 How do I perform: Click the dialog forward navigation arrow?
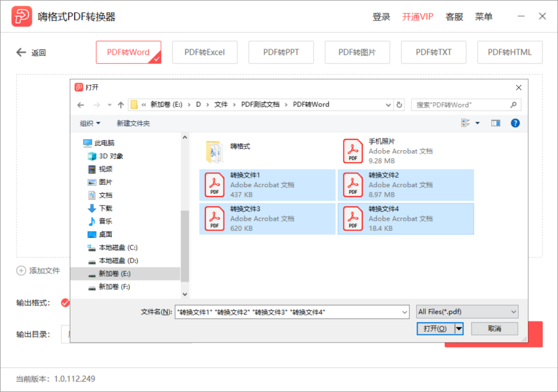pos(96,105)
